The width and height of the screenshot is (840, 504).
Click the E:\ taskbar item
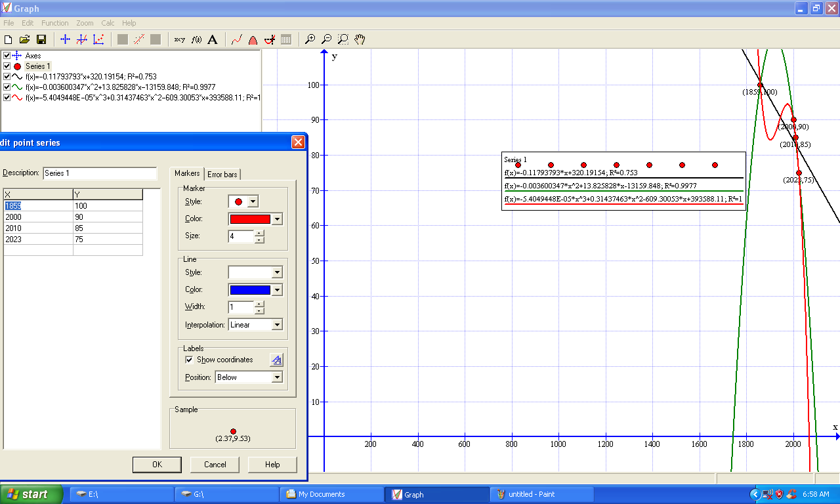121,495
